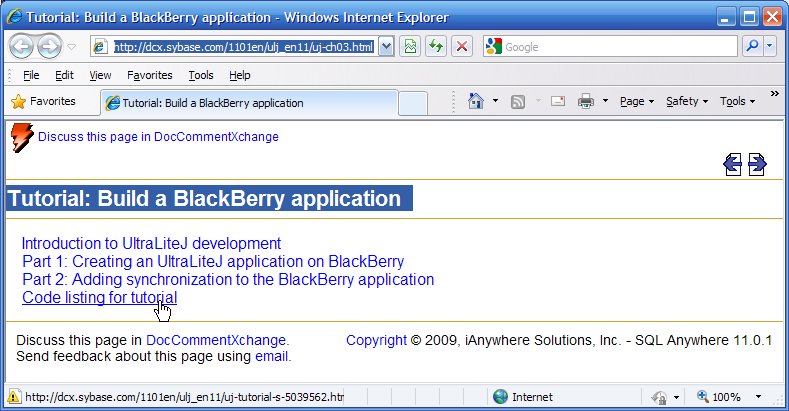This screenshot has width=789, height=411.
Task: Select the address bar URL field
Action: (x=234, y=47)
